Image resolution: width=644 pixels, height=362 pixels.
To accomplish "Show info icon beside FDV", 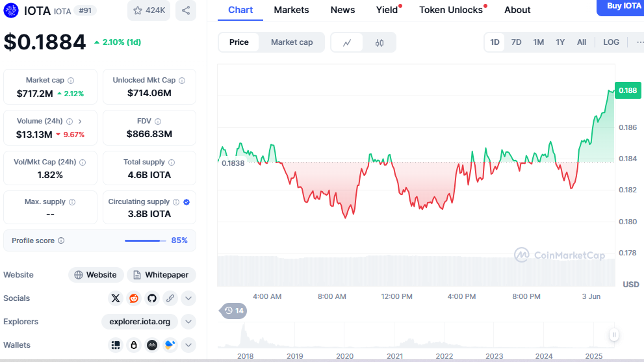I will (x=158, y=122).
